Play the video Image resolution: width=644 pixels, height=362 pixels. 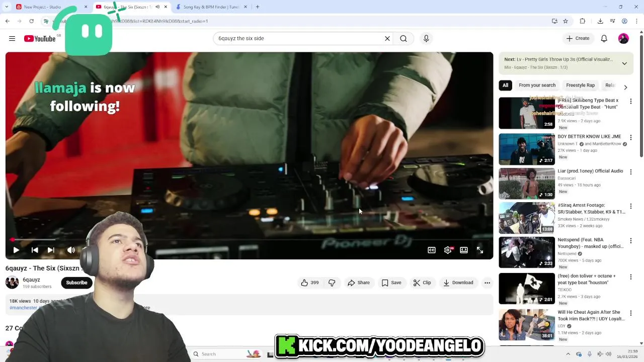[x=16, y=250]
